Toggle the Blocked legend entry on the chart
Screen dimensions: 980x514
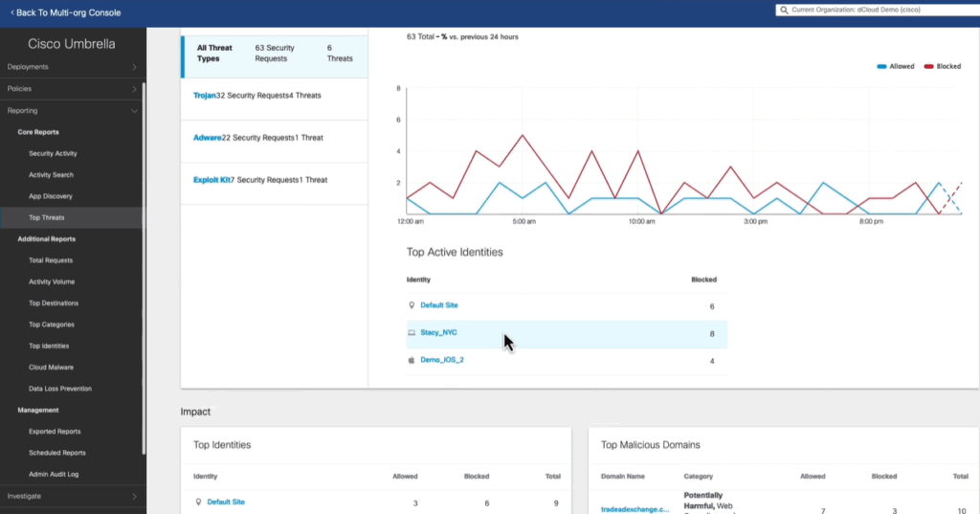pyautogui.click(x=943, y=66)
